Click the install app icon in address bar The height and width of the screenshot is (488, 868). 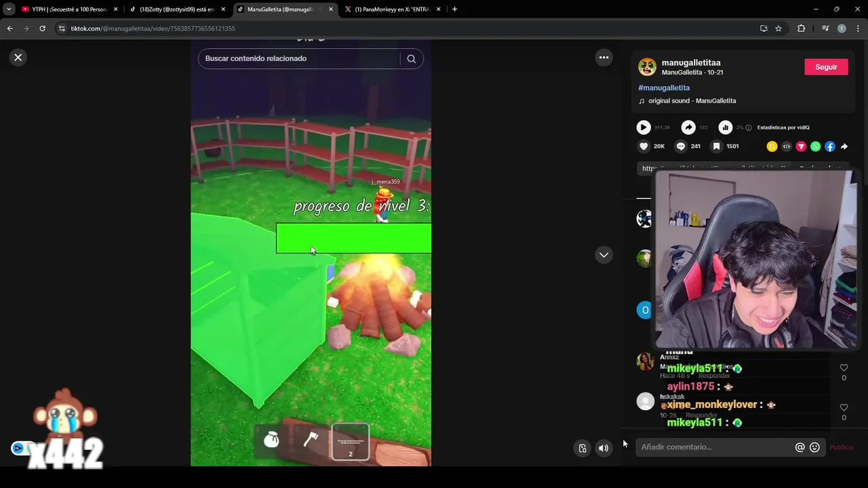764,28
